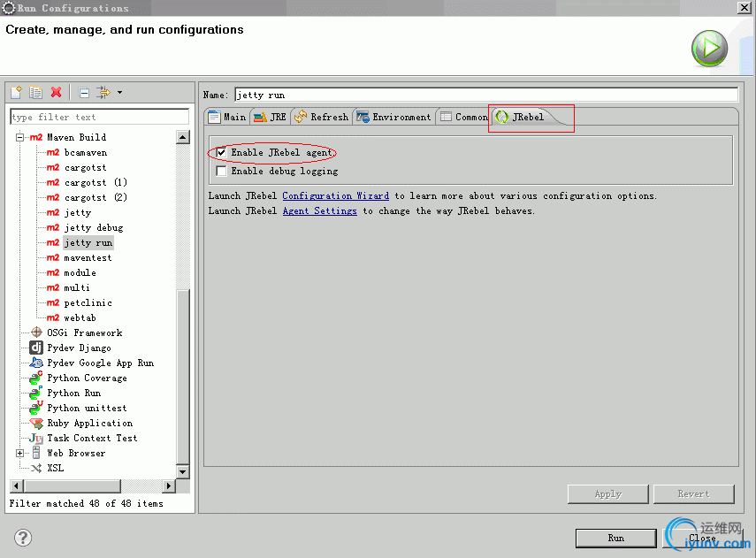The width and height of the screenshot is (756, 558).
Task: Click the m2 icon beside jetty debug
Action: [x=53, y=227]
